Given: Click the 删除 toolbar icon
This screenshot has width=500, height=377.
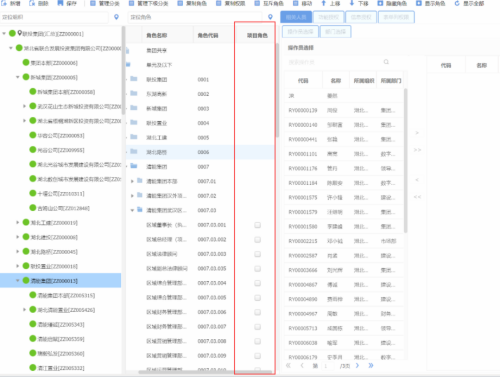Looking at the screenshot, I should point(32,3).
